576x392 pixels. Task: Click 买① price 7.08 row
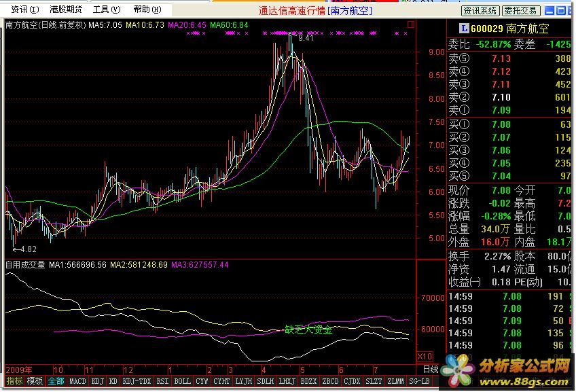coord(509,124)
